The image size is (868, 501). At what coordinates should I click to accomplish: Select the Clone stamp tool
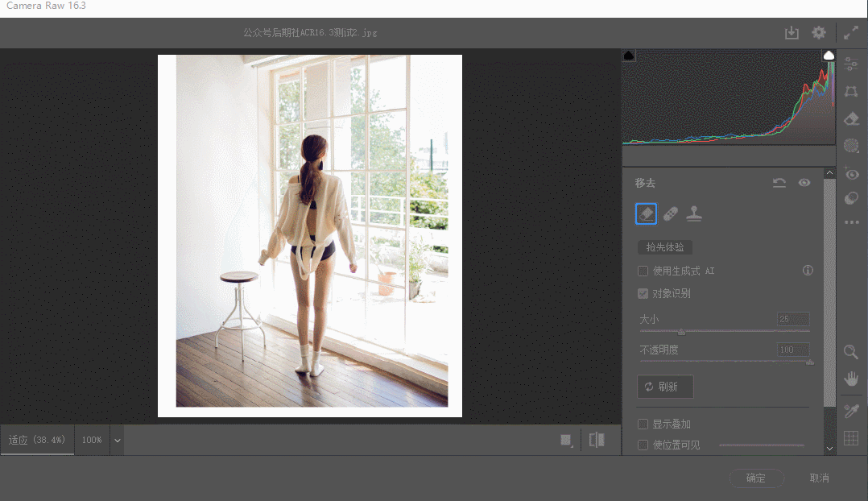pyautogui.click(x=693, y=213)
